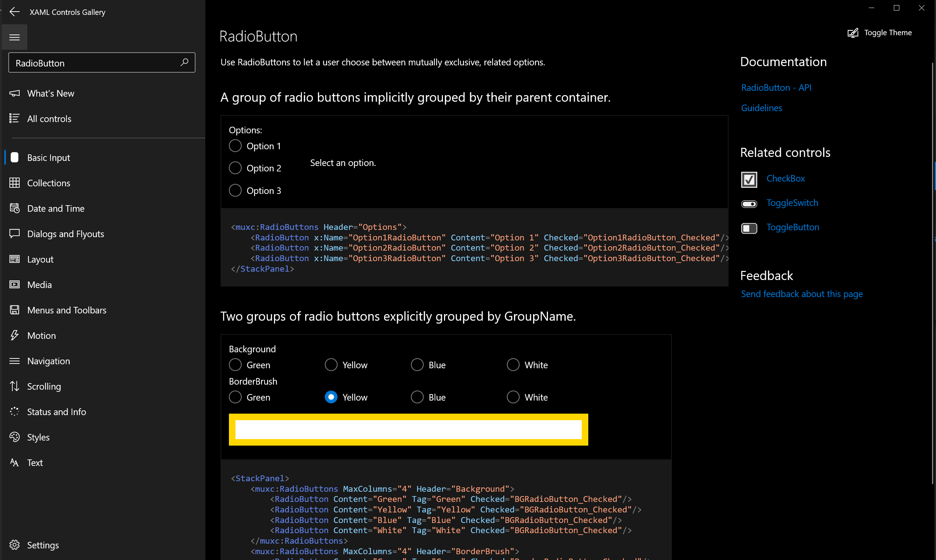Open the RadioButton - API documentation link
This screenshot has width=936, height=560.
776,87
